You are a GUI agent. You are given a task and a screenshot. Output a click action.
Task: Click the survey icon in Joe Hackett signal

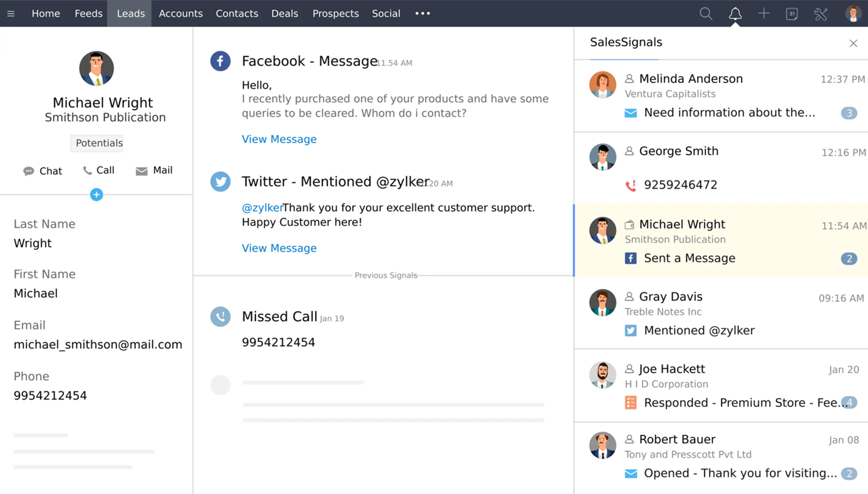[631, 403]
